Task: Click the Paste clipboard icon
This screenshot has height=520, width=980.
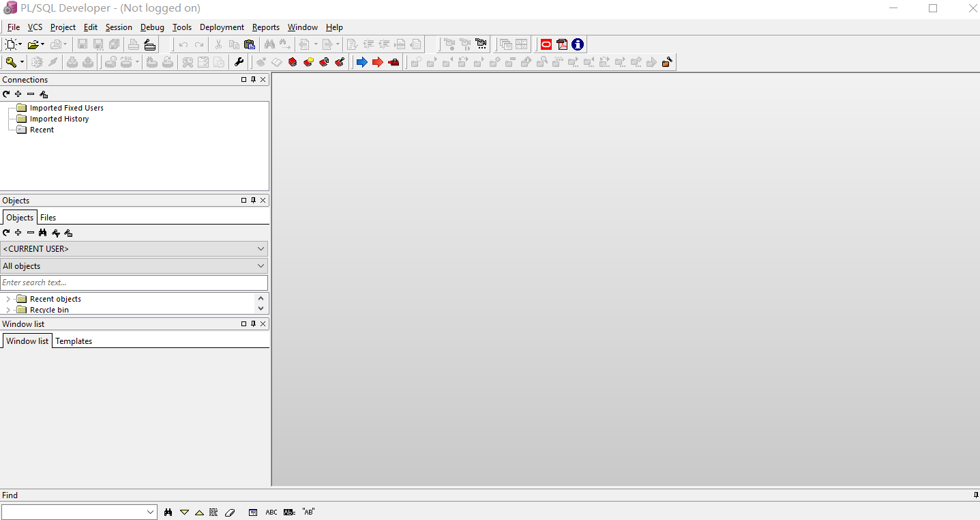Action: (x=250, y=44)
